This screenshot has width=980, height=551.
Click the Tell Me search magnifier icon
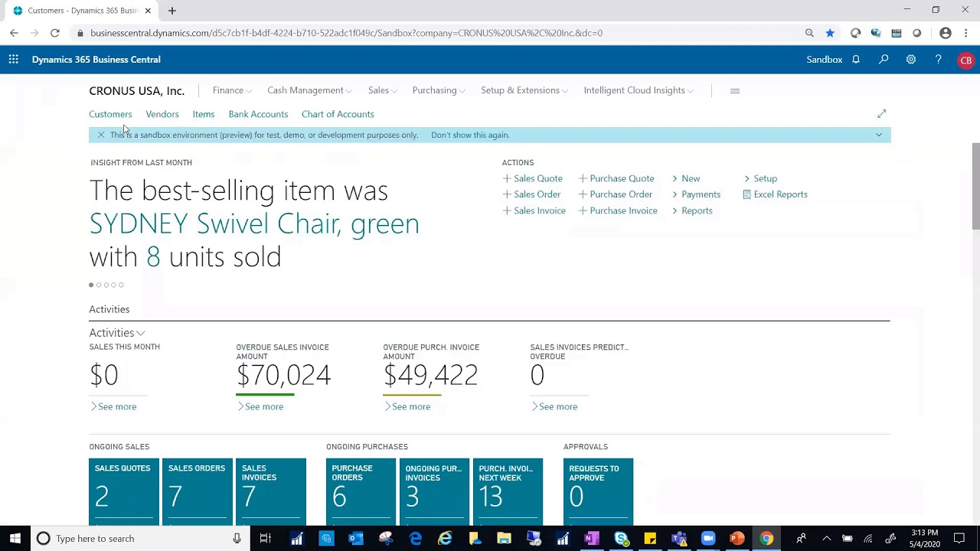pos(884,60)
